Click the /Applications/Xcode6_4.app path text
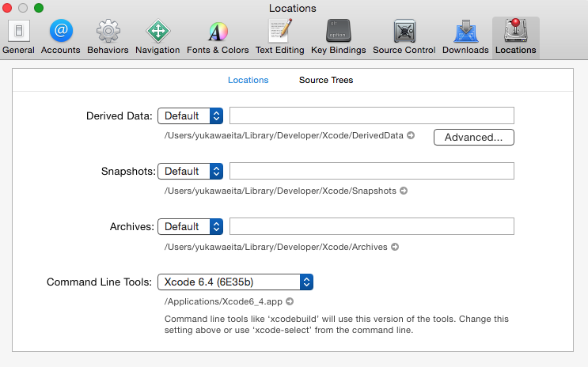The image size is (588, 367). (x=223, y=302)
